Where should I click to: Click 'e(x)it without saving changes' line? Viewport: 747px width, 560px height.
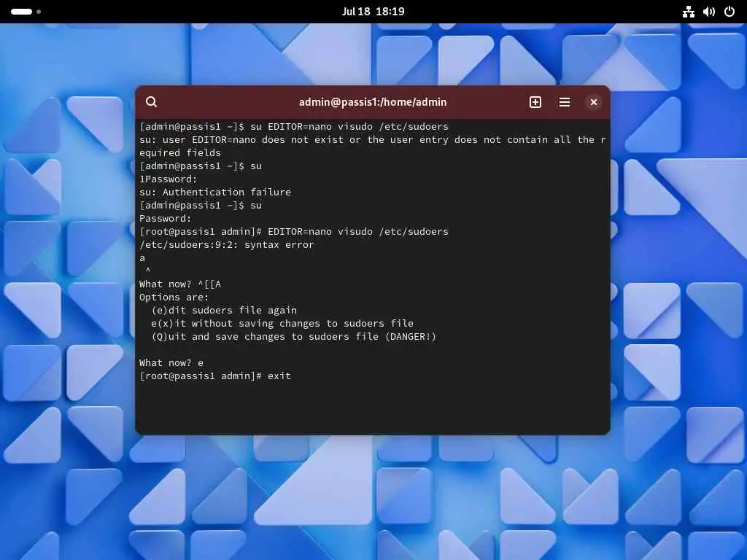(282, 323)
